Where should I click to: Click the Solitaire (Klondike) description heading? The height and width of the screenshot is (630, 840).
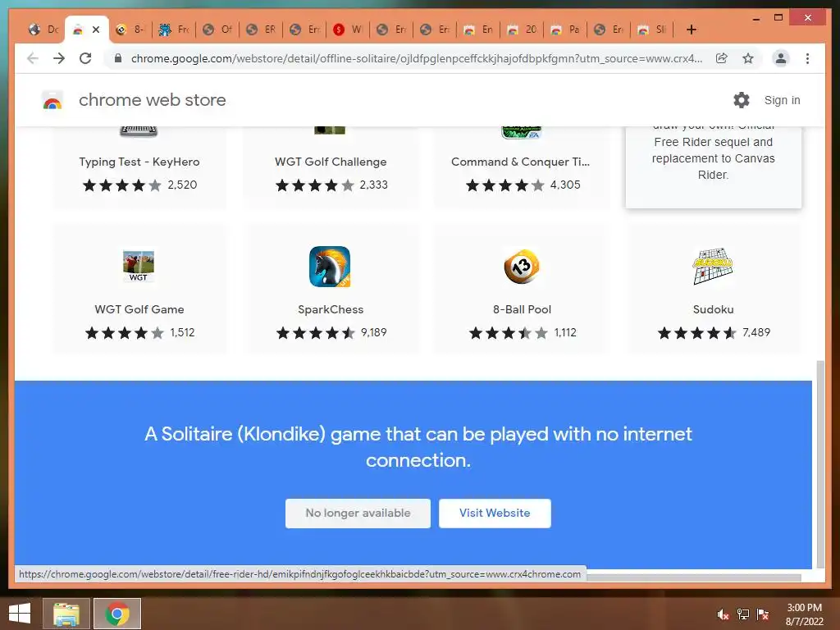418,447
